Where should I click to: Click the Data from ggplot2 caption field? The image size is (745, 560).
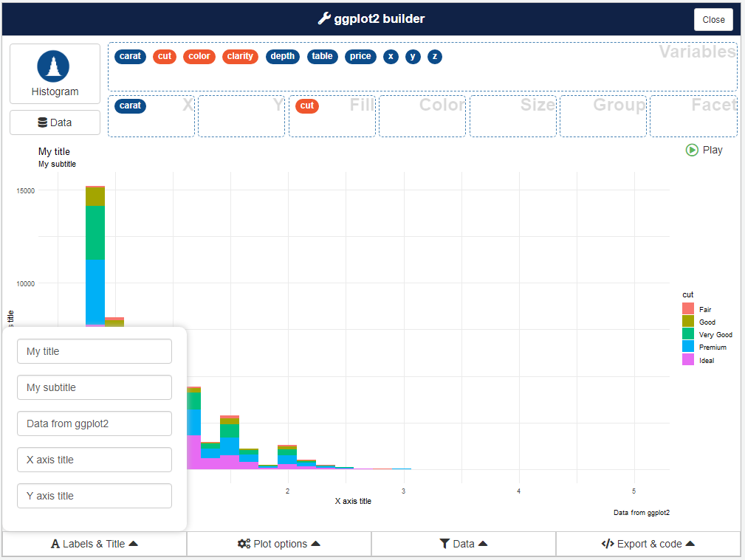(95, 424)
